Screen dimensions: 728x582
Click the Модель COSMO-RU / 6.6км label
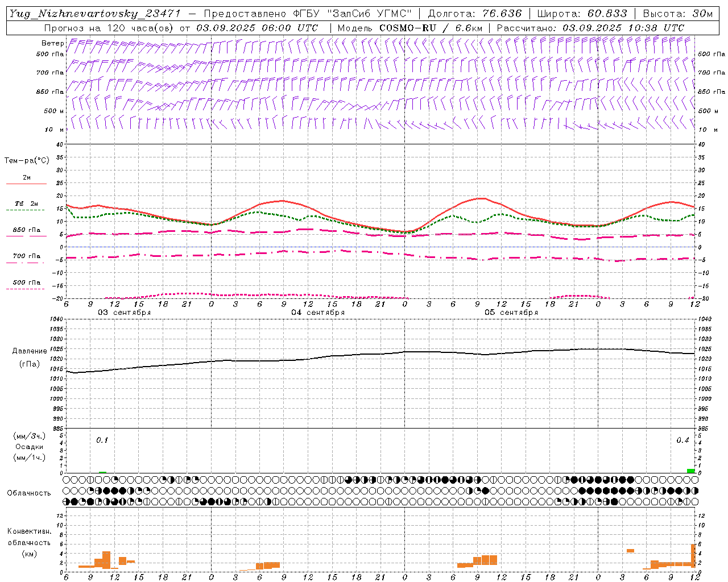pyautogui.click(x=410, y=28)
